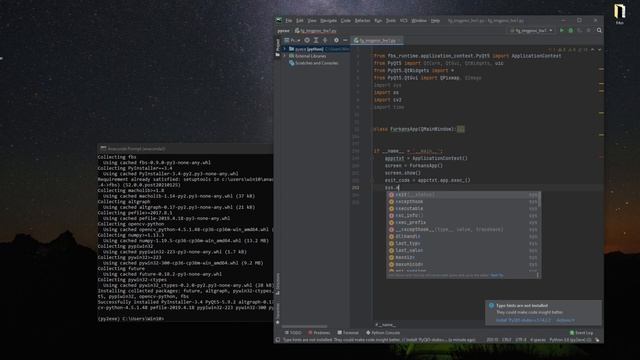This screenshot has width=640, height=360.
Task: Expand folded ForkansApp class body
Action: pyautogui.click(x=460, y=129)
